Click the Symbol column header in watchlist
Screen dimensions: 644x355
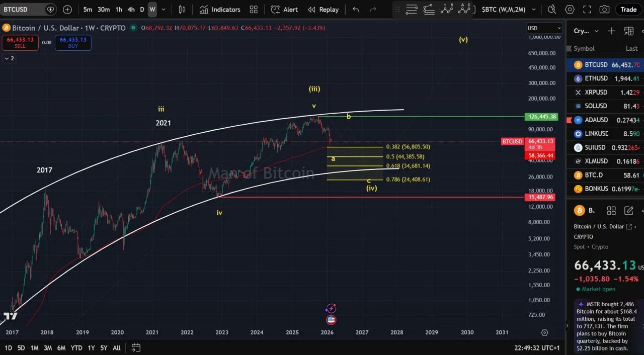[584, 48]
